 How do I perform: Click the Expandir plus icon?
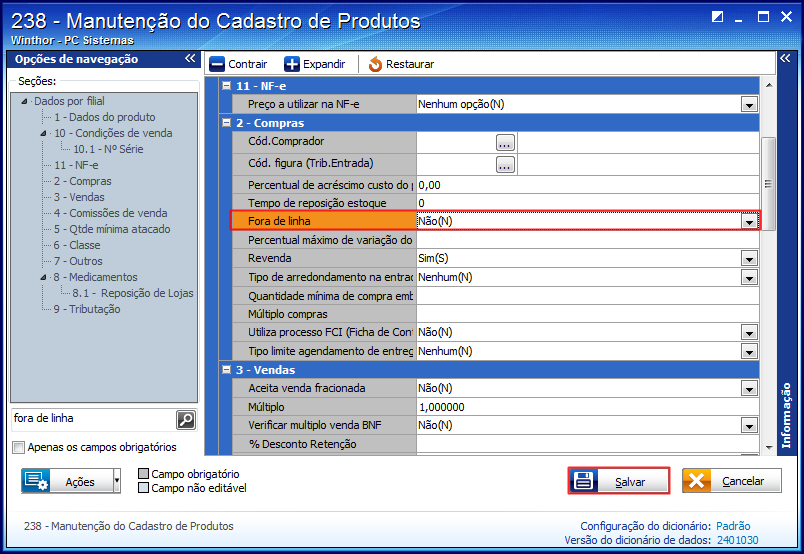pyautogui.click(x=292, y=64)
